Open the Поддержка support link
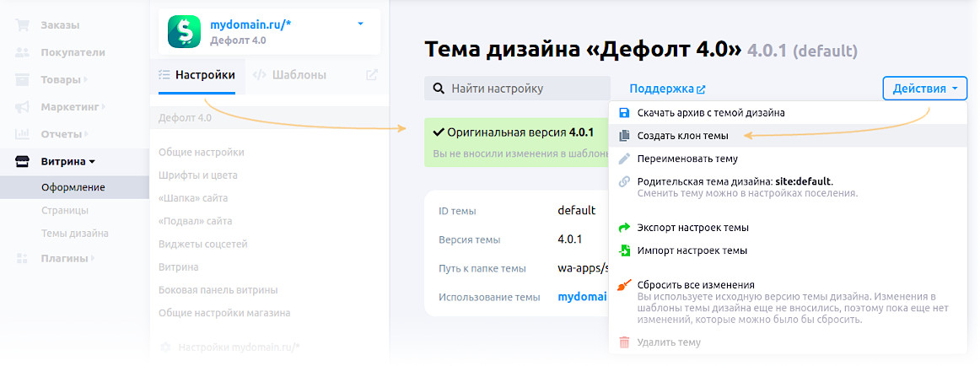 coord(666,89)
